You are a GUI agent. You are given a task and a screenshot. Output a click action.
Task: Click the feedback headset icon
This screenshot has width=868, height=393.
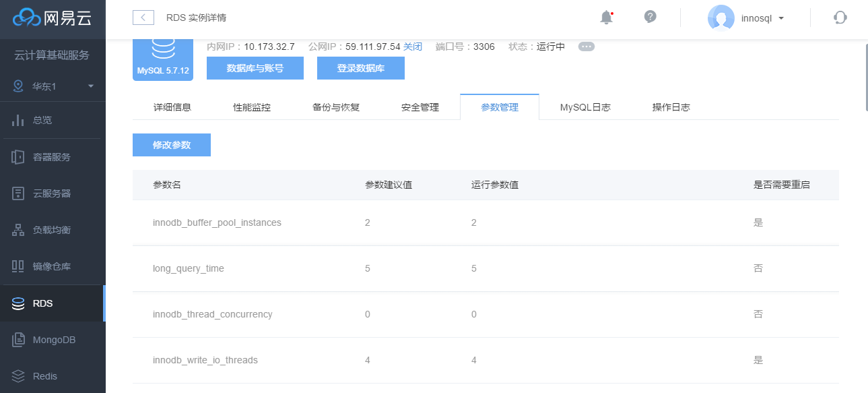840,18
